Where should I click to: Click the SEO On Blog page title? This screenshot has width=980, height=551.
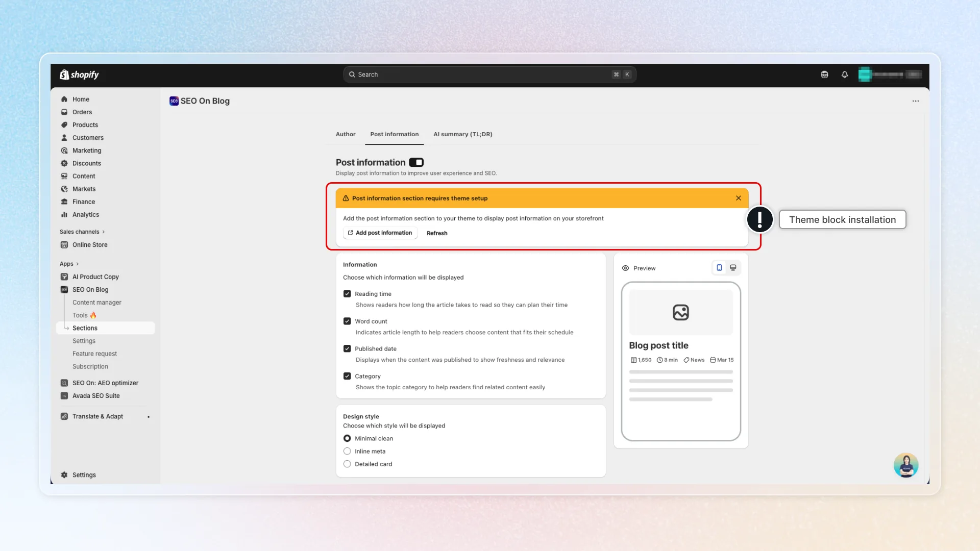tap(205, 101)
